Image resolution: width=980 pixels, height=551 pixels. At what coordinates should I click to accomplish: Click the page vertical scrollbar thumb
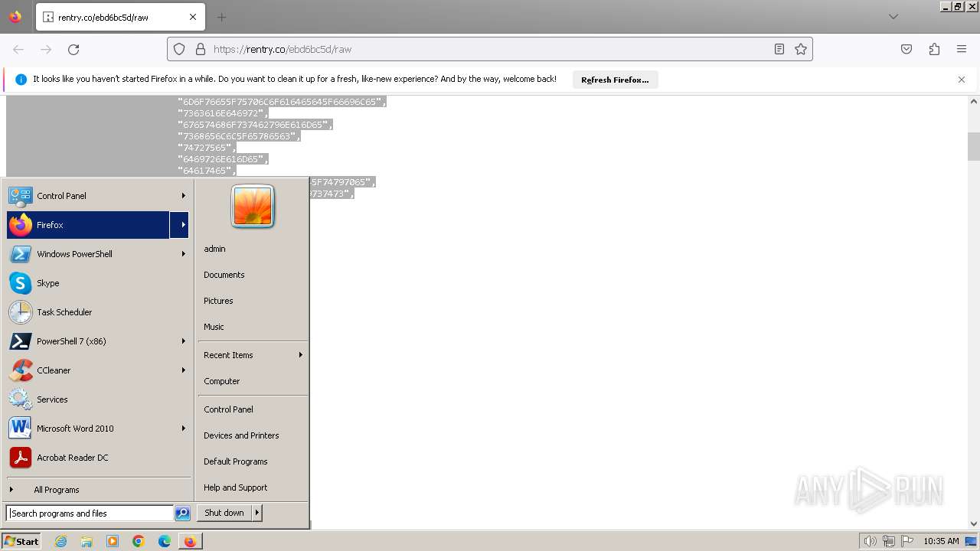(x=974, y=146)
